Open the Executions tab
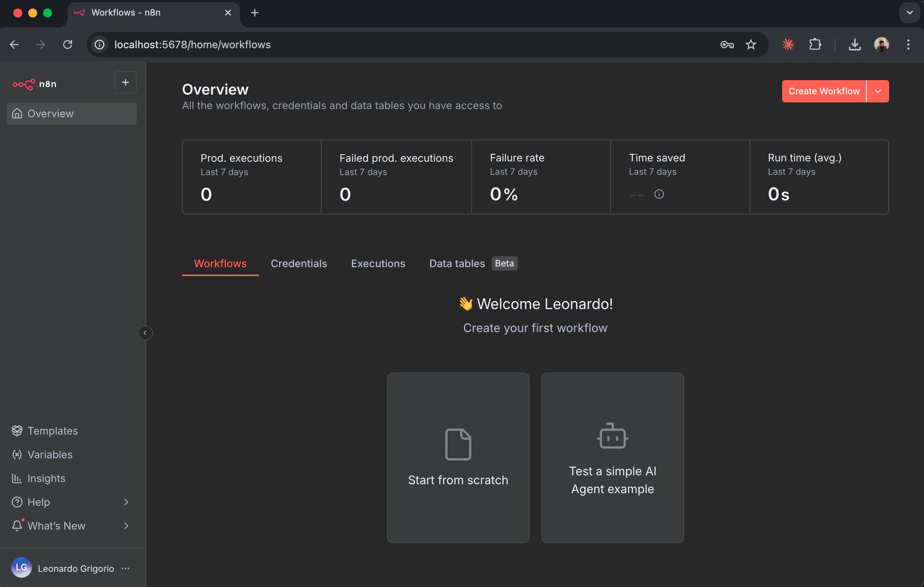The width and height of the screenshot is (924, 587). tap(378, 263)
